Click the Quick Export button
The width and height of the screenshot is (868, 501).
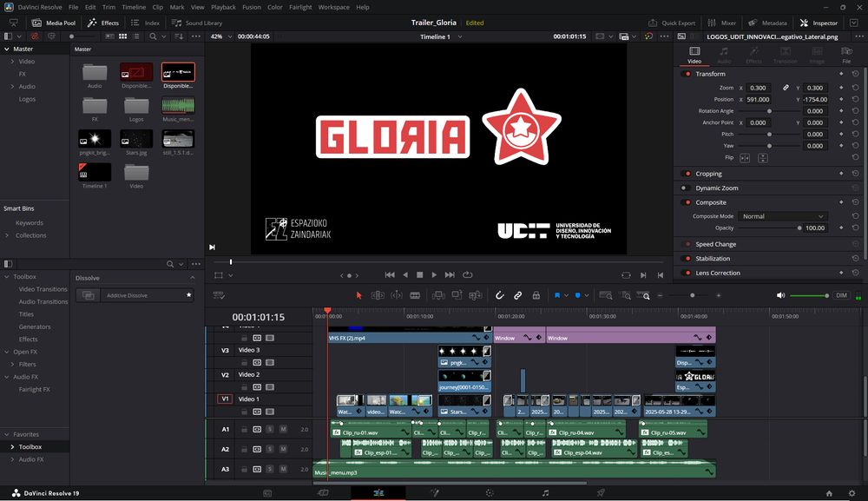coord(672,23)
